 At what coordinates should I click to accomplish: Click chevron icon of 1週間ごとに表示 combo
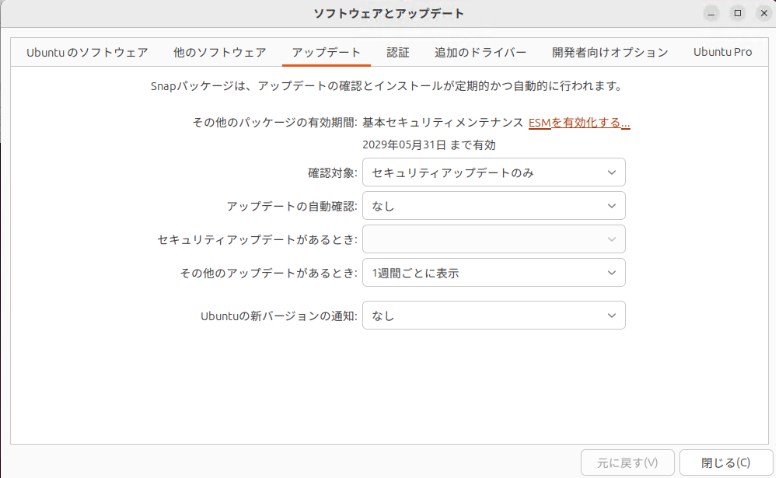(x=612, y=272)
